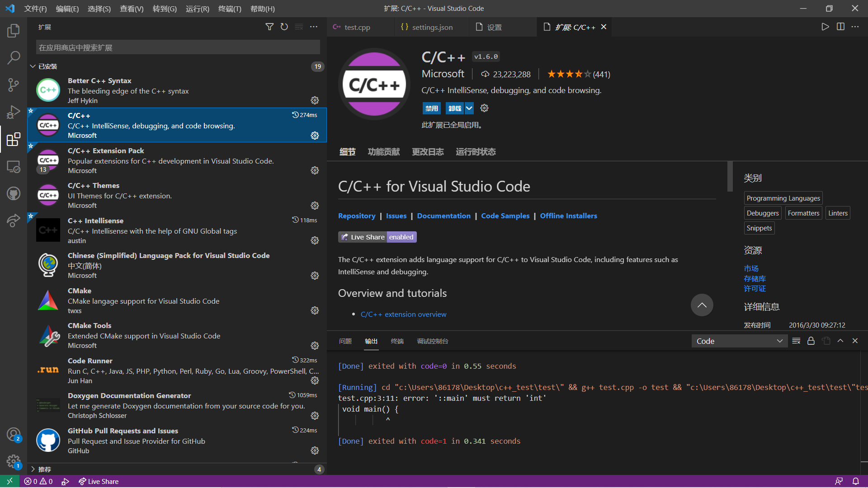Select the 更改日志 tab

[428, 152]
